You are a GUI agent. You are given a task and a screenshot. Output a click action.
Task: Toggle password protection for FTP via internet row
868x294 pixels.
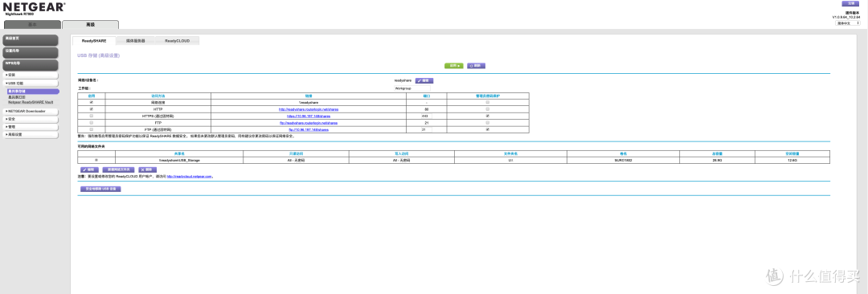487,129
